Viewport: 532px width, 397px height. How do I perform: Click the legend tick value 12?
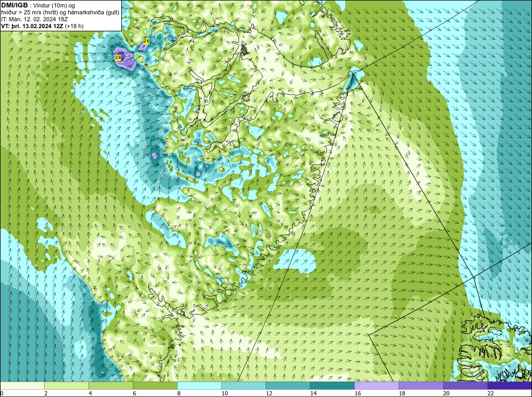tap(269, 393)
